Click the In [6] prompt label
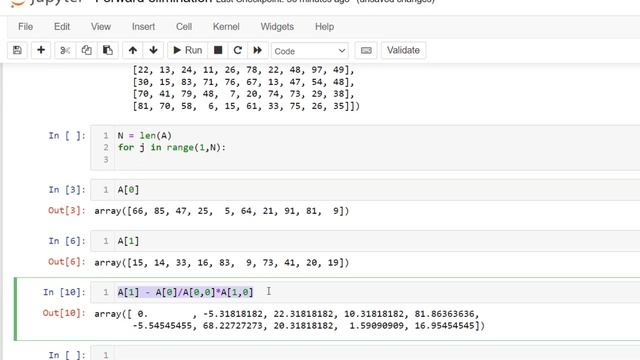640x360 pixels. 67,241
